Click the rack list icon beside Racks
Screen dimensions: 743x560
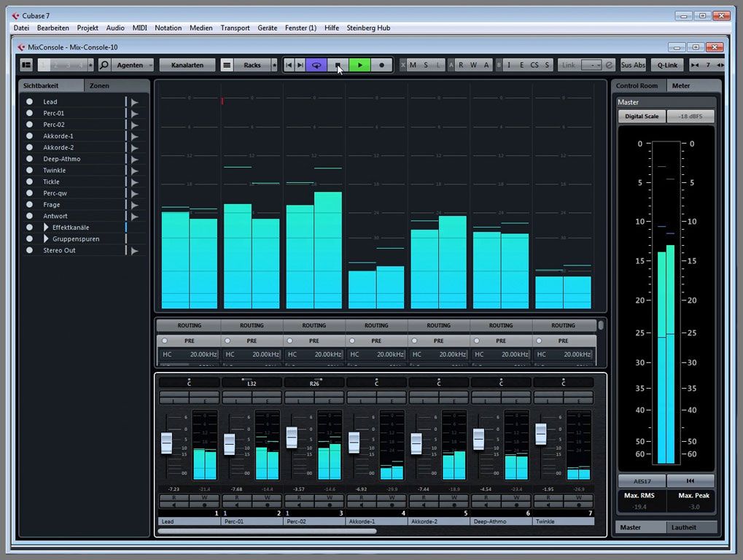click(x=227, y=65)
